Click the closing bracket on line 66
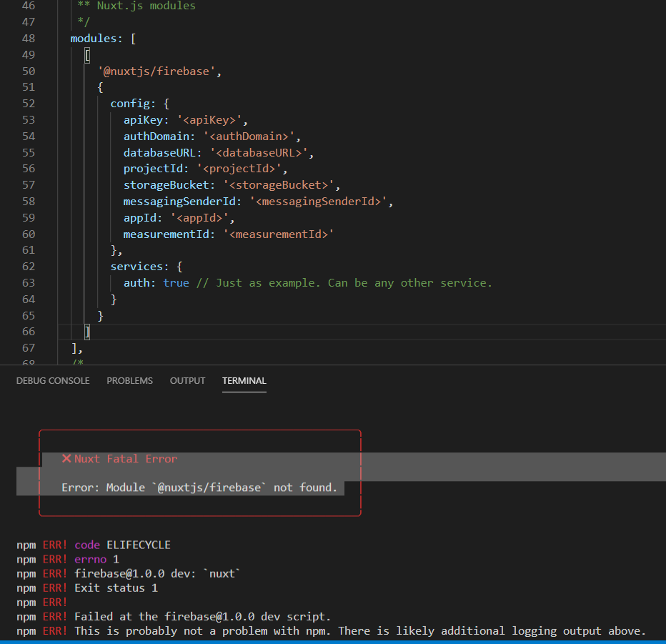The height and width of the screenshot is (644, 666). (x=87, y=332)
